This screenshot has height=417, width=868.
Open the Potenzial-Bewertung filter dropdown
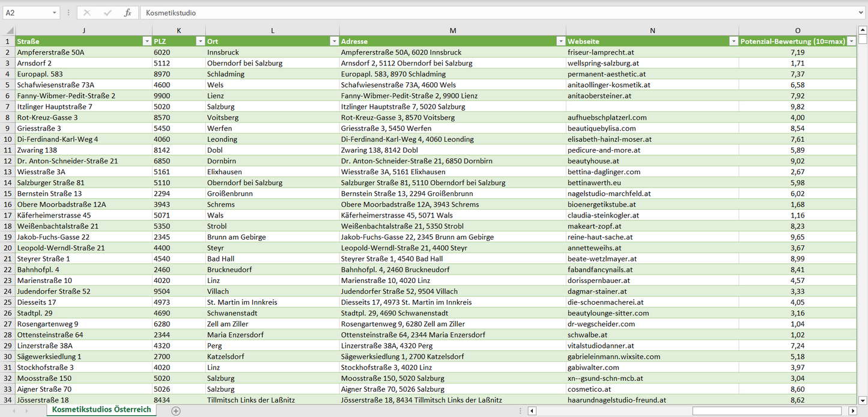[851, 41]
